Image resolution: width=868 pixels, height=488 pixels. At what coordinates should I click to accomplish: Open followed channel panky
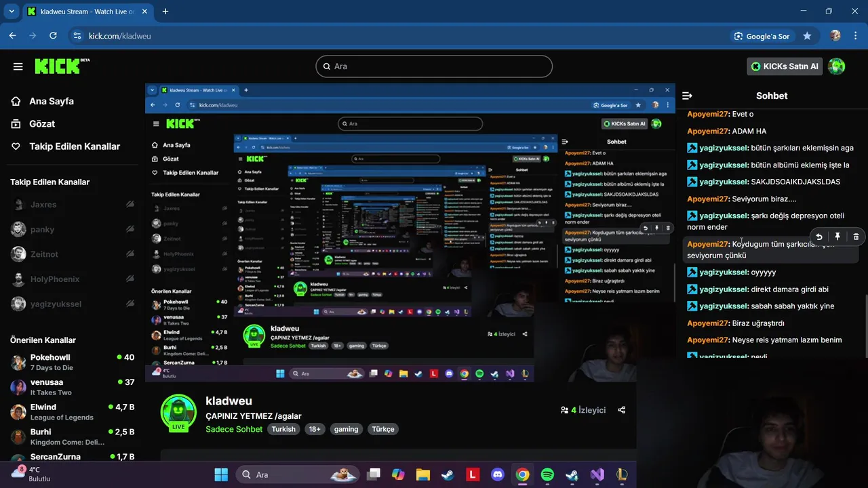pyautogui.click(x=73, y=229)
